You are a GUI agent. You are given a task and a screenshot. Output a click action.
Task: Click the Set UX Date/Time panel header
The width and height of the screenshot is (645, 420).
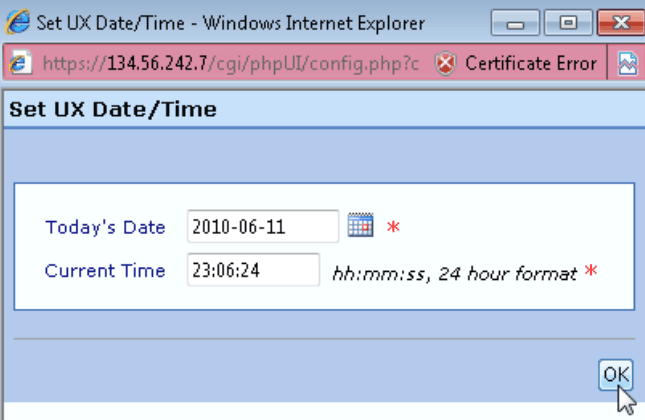click(112, 110)
